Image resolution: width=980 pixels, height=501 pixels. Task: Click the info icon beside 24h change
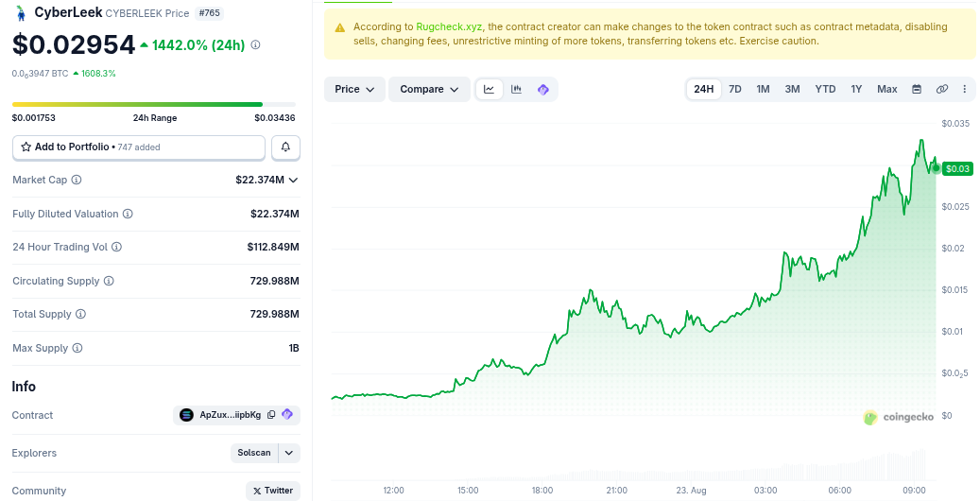coord(255,45)
